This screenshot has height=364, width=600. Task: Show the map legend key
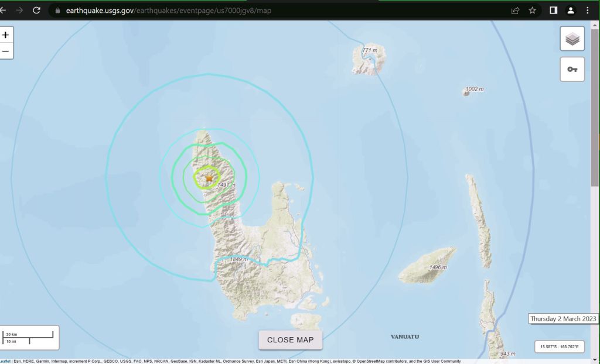[572, 70]
